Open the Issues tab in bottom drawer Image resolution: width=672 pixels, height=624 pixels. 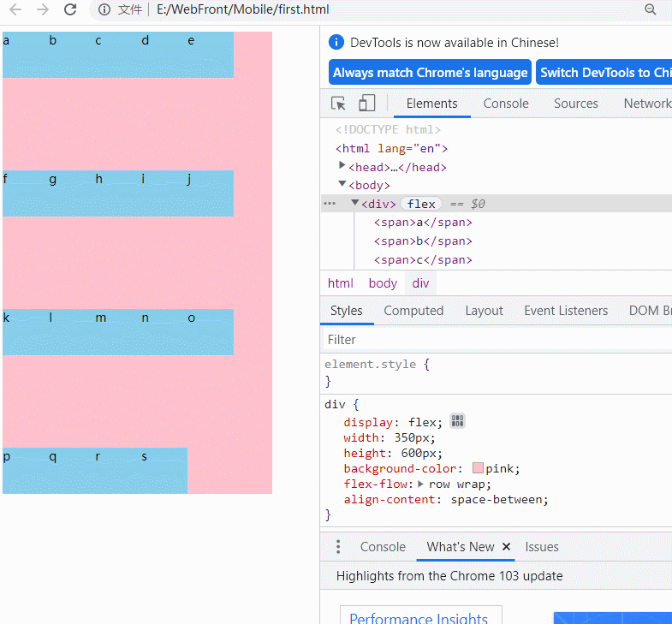[542, 547]
